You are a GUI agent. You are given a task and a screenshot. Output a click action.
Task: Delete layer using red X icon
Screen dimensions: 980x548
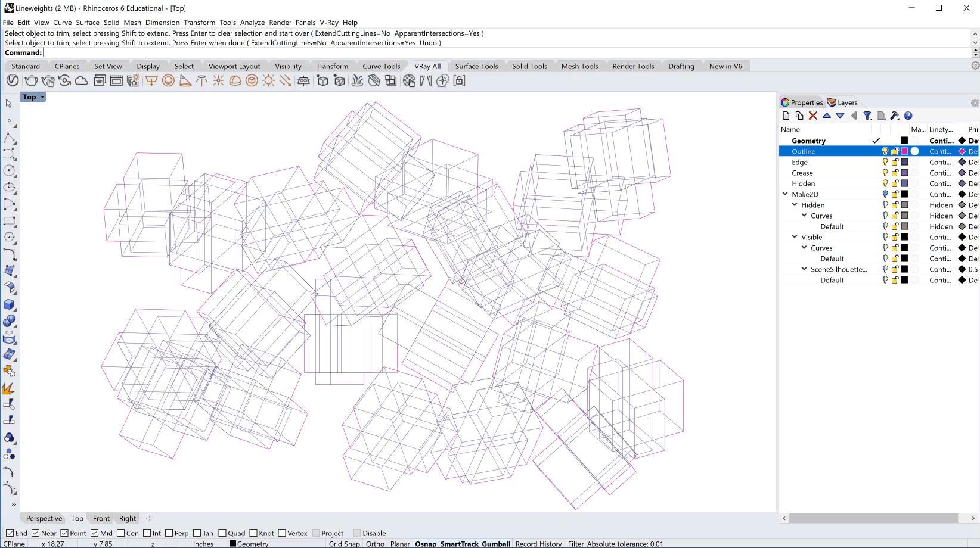(813, 116)
